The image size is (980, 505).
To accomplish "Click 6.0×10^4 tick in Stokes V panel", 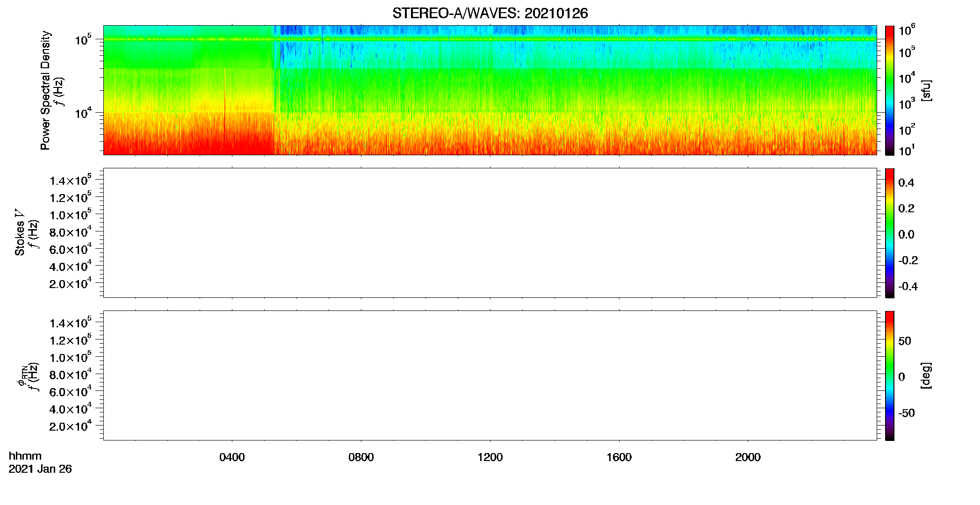I will (x=71, y=249).
